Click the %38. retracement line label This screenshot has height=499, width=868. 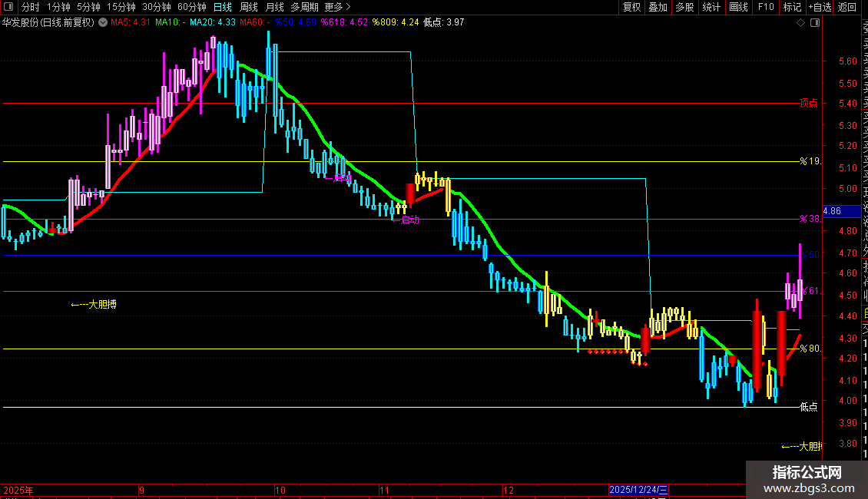[x=810, y=219]
